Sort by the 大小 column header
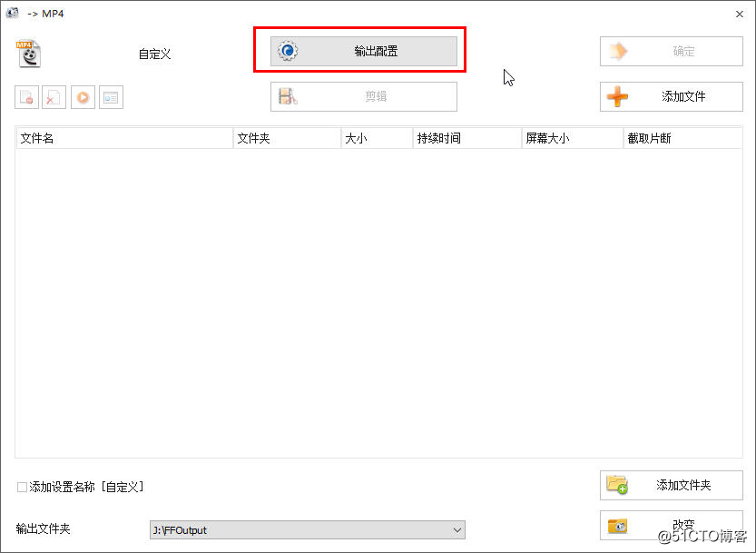 [377, 138]
